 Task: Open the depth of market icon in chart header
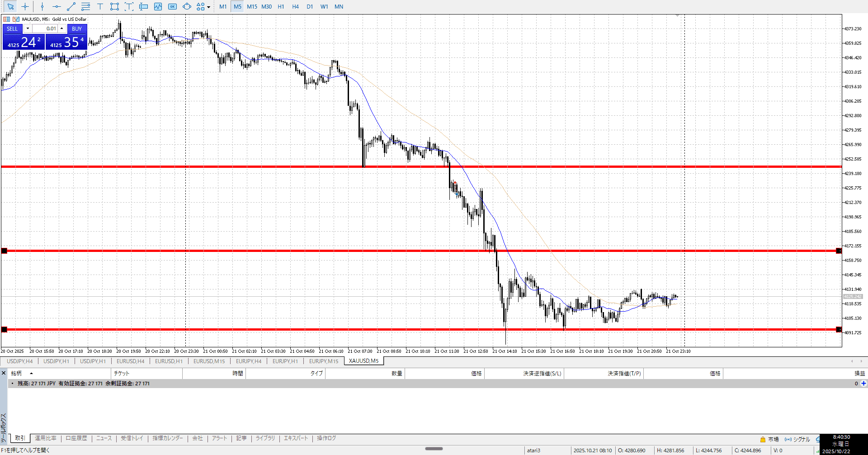coord(7,19)
